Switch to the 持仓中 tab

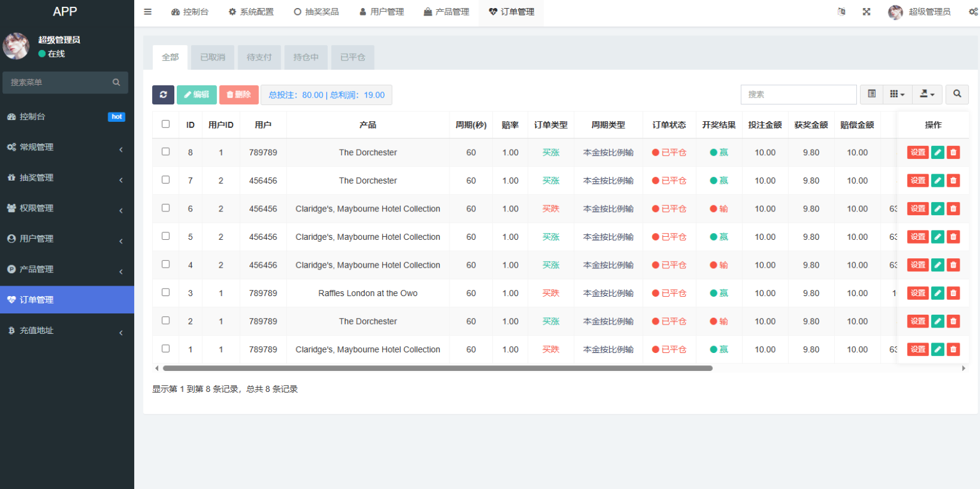(x=306, y=57)
